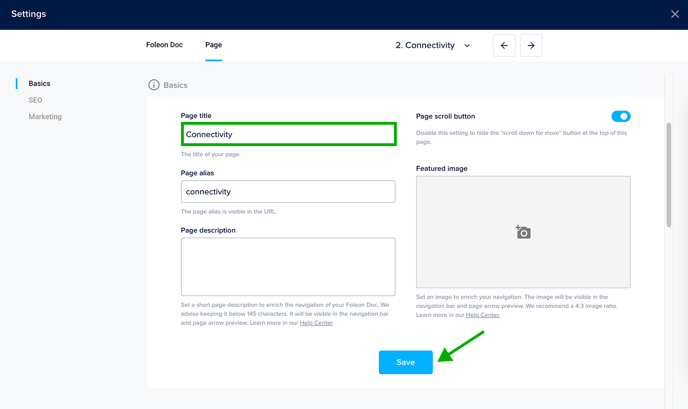688x409 pixels.
Task: Click the Page title input field
Action: pyautogui.click(x=288, y=134)
